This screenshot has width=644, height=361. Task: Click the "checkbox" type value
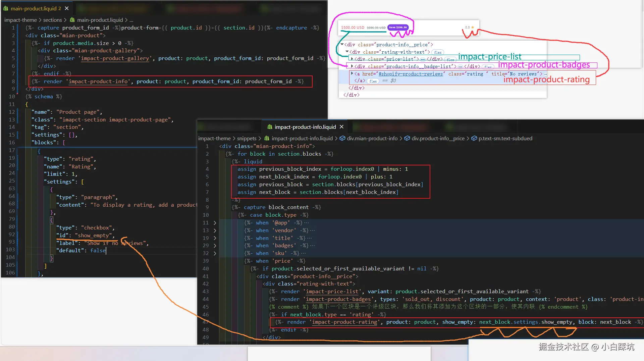click(97, 228)
